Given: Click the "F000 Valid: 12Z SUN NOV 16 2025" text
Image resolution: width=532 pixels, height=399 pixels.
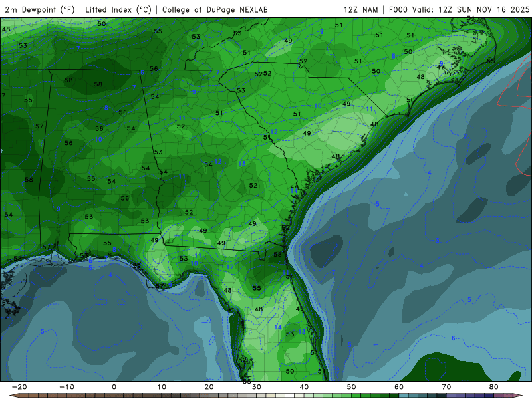Looking at the screenshot, I should click(459, 9).
